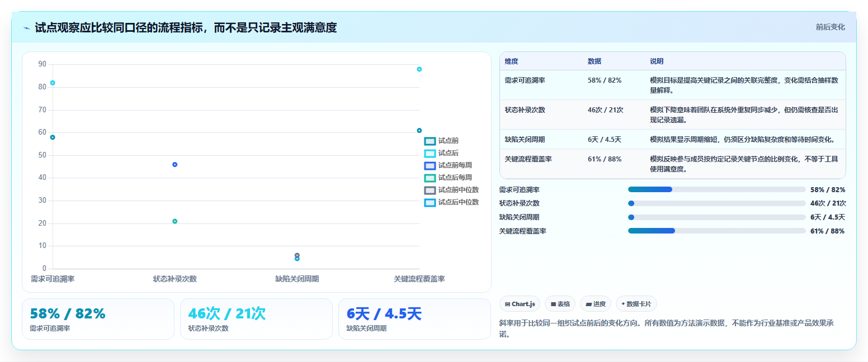This screenshot has height=362, width=868.
Task: Select the 关键流程覆盖率 table row label
Action: pos(528,159)
